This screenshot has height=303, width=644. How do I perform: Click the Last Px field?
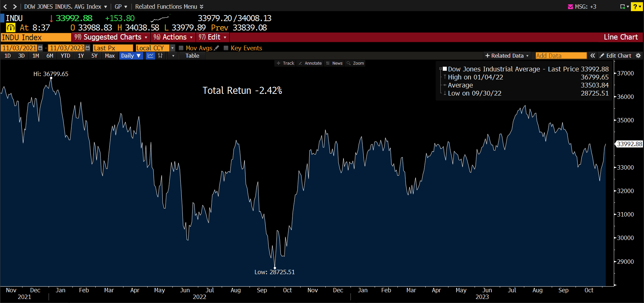(x=113, y=48)
